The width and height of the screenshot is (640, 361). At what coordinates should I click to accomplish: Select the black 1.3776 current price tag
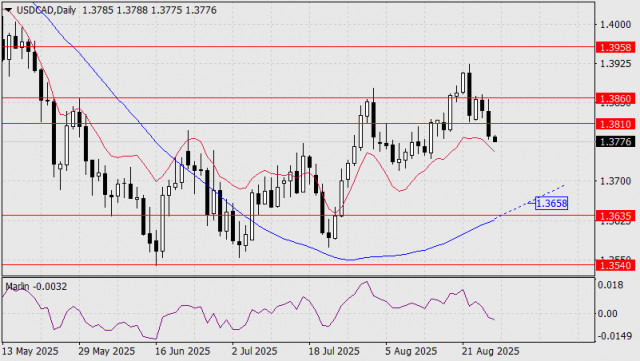[x=616, y=142]
